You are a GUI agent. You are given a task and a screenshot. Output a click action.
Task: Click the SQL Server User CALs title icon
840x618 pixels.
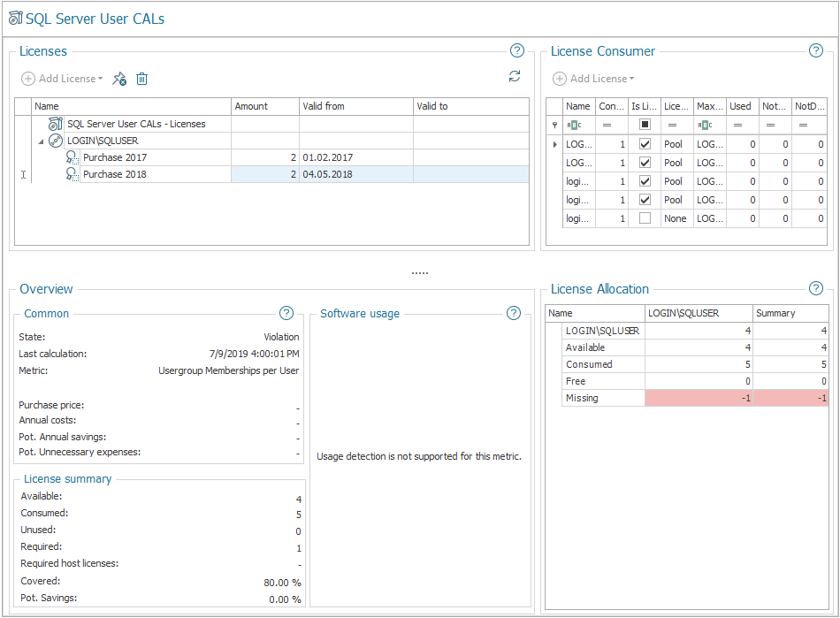(16, 19)
